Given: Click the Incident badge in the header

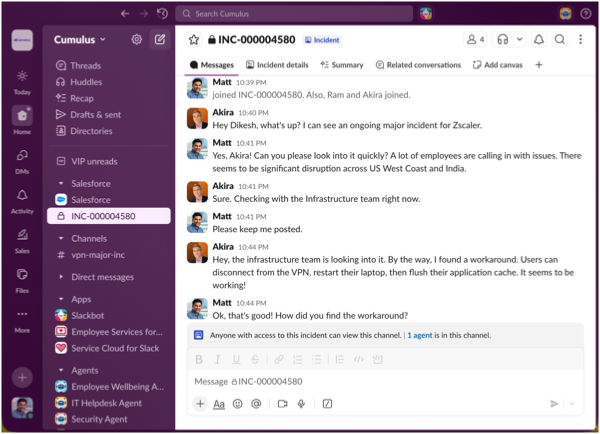Looking at the screenshot, I should (x=322, y=40).
